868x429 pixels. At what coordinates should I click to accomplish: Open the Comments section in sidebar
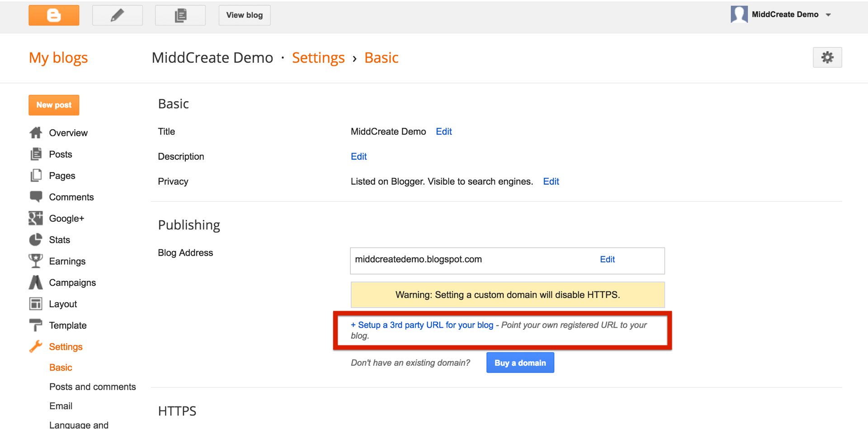coord(71,197)
